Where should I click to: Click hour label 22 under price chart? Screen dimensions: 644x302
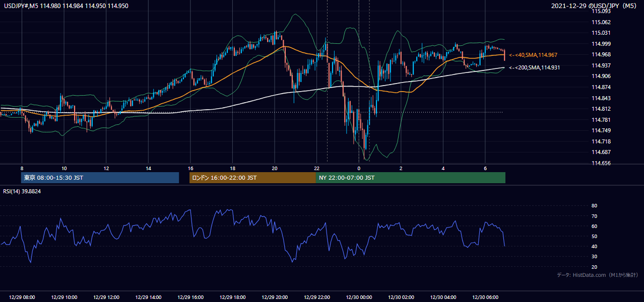[x=317, y=168]
